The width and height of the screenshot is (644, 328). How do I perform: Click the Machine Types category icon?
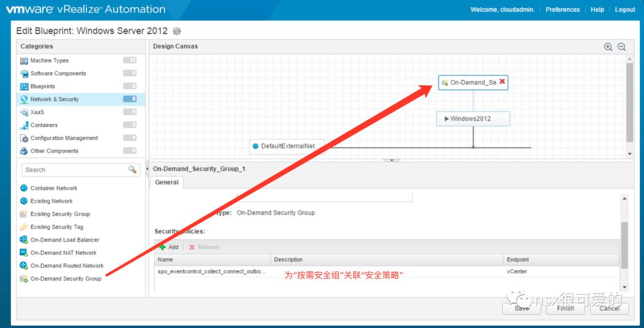click(x=24, y=61)
